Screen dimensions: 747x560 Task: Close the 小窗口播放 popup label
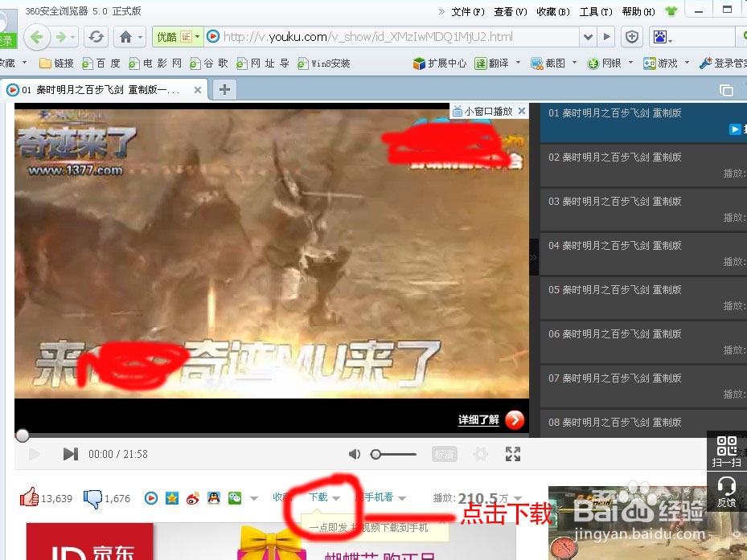pyautogui.click(x=522, y=111)
